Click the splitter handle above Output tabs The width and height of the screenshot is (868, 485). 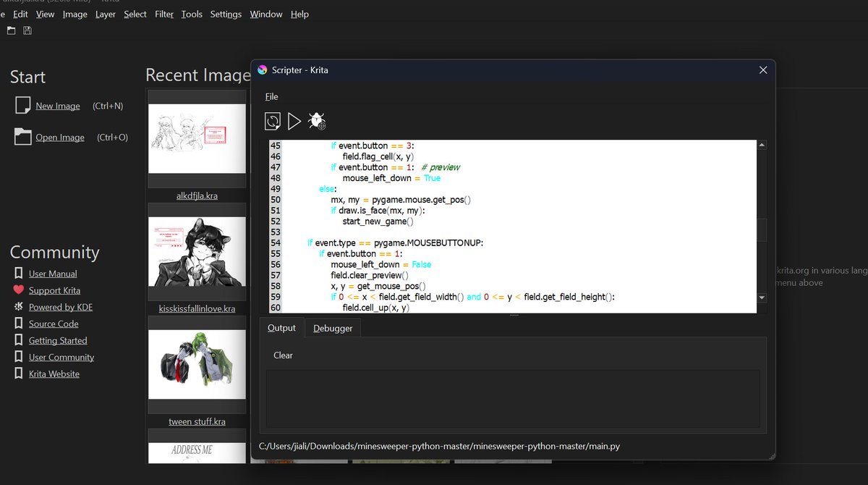click(x=514, y=316)
